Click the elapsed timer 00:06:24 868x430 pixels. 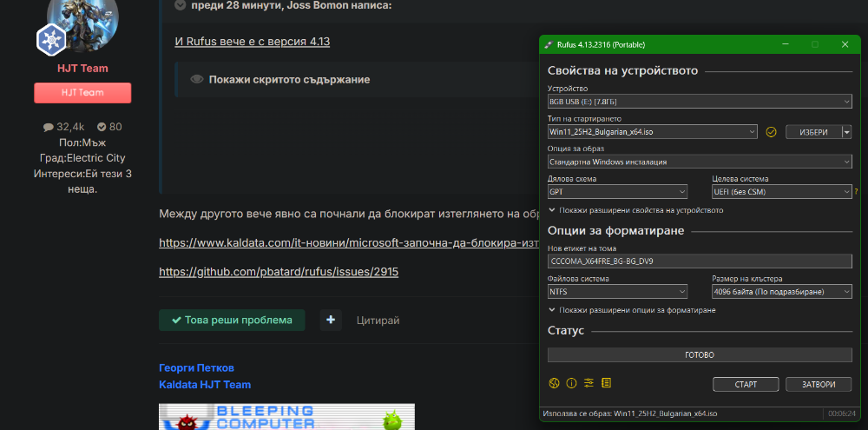(x=842, y=413)
